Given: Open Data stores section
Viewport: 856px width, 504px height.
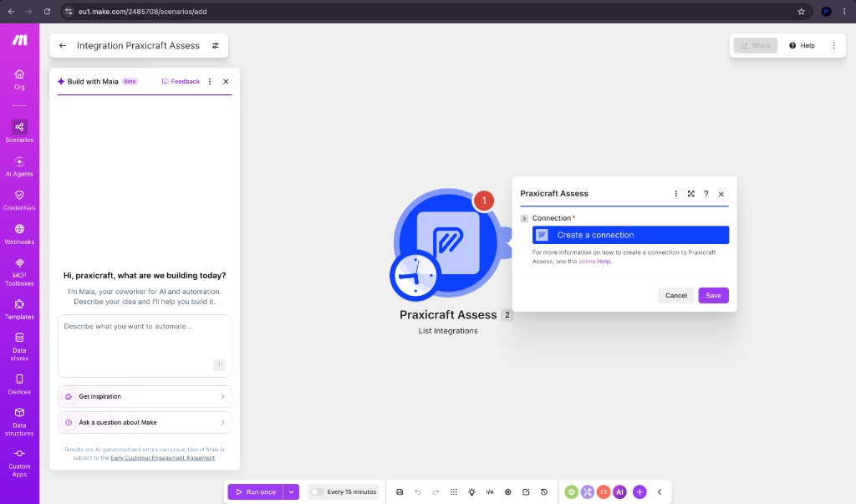Looking at the screenshot, I should [x=20, y=347].
